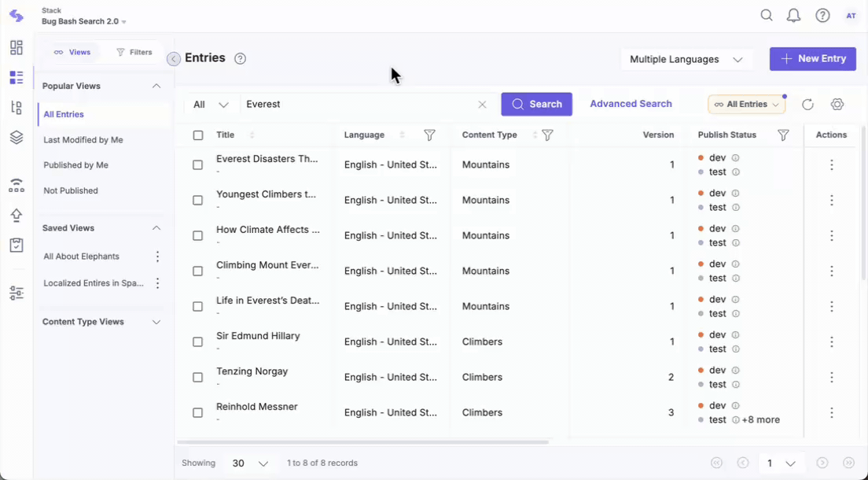Viewport: 868px width, 480px height.
Task: Open options for Localized Entires saved view
Action: pyautogui.click(x=158, y=283)
